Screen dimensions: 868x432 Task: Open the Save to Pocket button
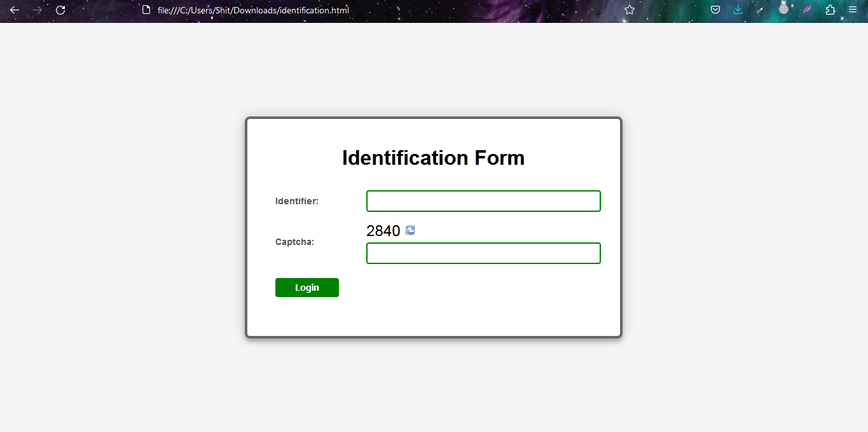pyautogui.click(x=715, y=10)
